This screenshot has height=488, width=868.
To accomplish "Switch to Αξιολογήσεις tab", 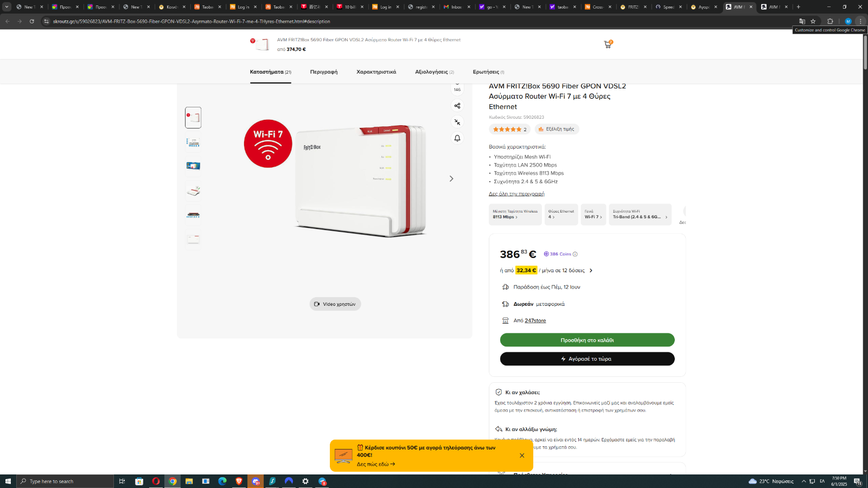I will [x=435, y=72].
